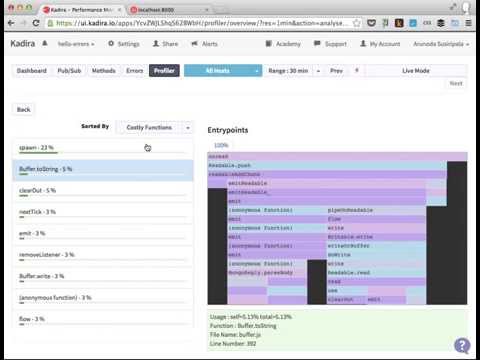Switch to the Pub/Sub tab
The image size is (480, 360).
tap(69, 71)
